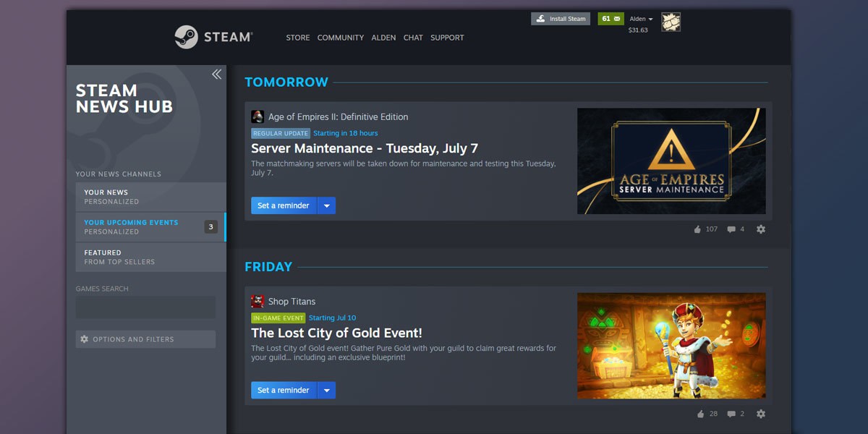Open comments on Server Maintenance post
868x434 pixels.
tap(731, 229)
